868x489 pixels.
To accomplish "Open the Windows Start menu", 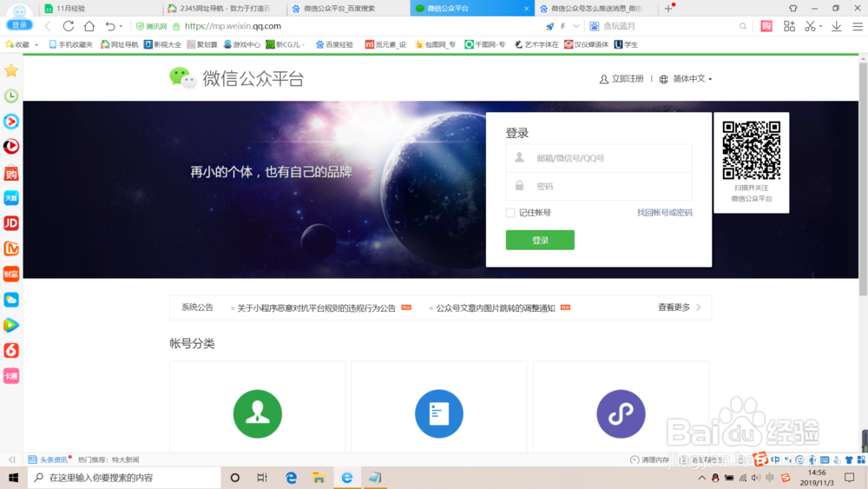I will click(x=13, y=478).
